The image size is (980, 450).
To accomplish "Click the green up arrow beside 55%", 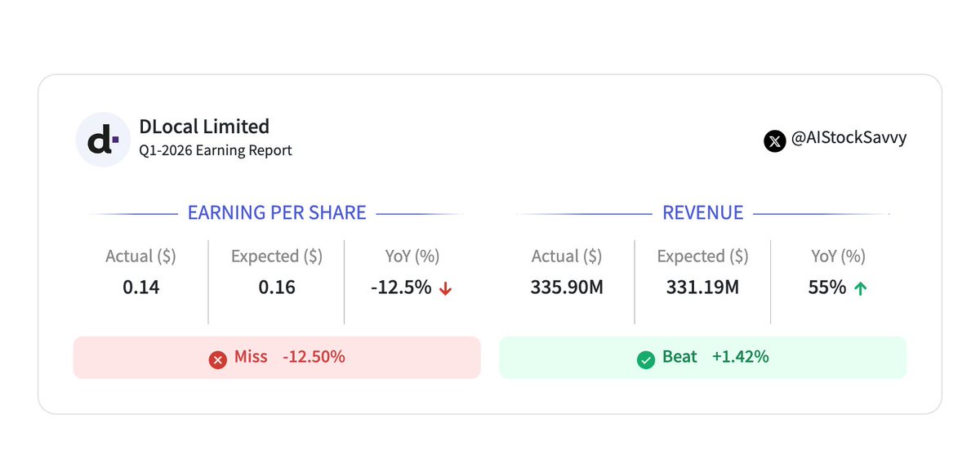I will [x=860, y=288].
